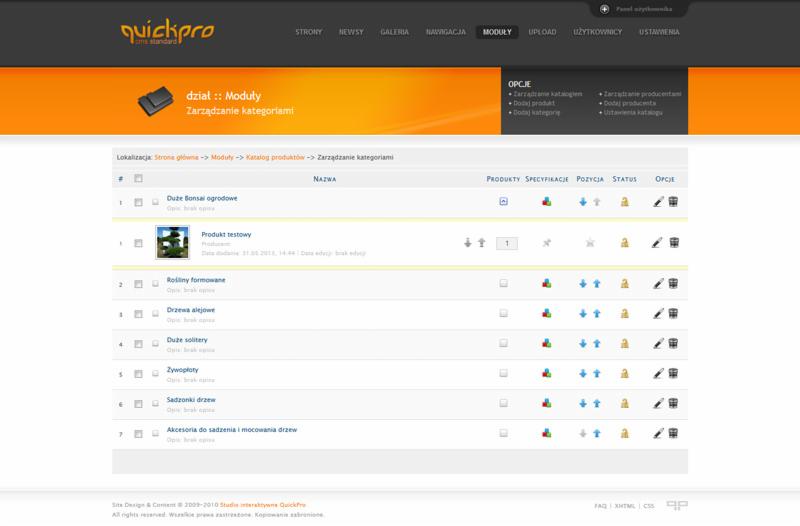Image resolution: width=800 pixels, height=526 pixels.
Task: Click edit pencil for Produkt testowy
Action: click(657, 243)
